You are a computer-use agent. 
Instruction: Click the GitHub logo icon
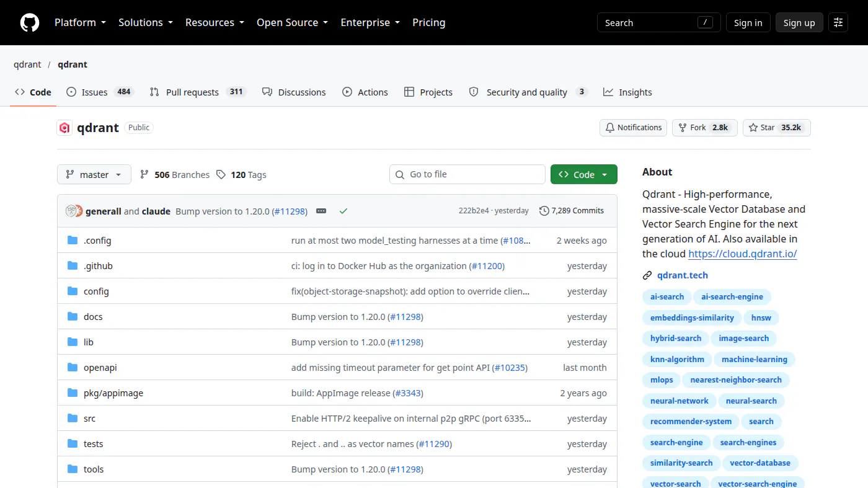(30, 23)
